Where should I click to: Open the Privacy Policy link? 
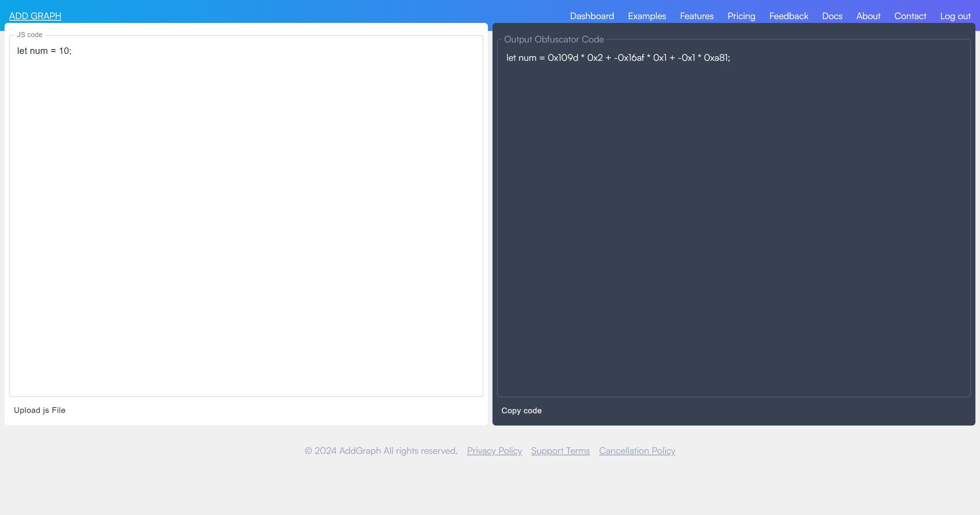click(x=494, y=451)
